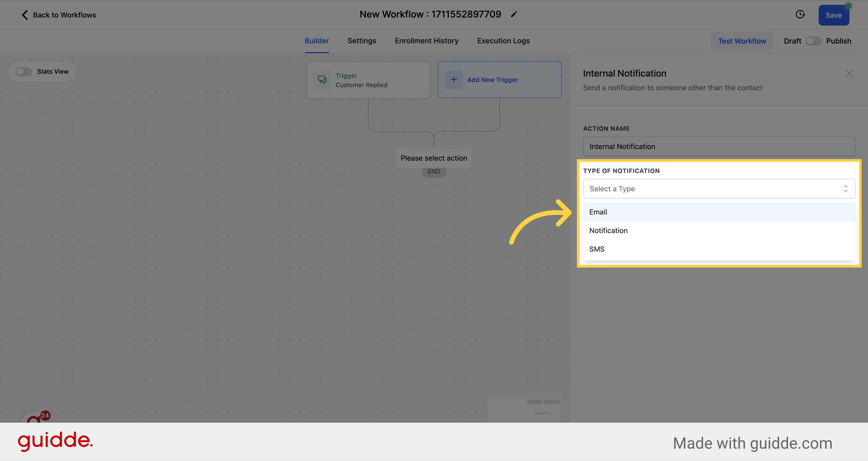Select Email from notification type dropdown
Viewport: 868px width, 461px height.
tap(598, 212)
